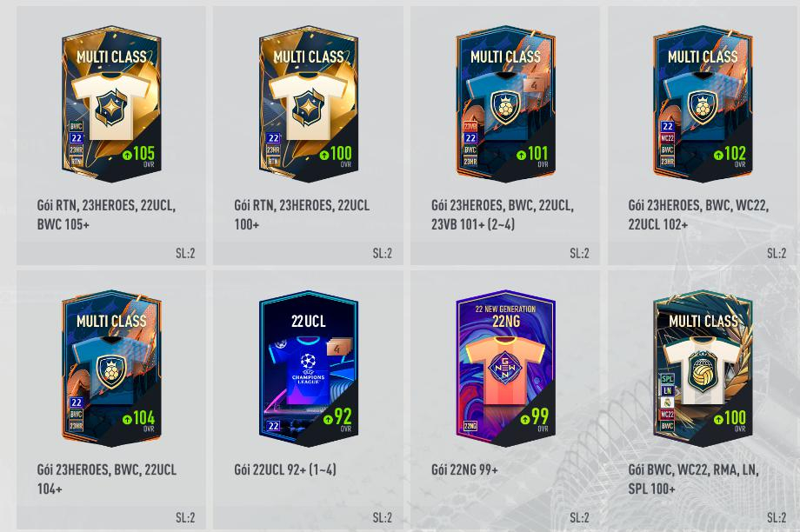Screen dimensions: 800x532
Task: Open the Multi Class 104 OVR pack card
Action: 111,369
